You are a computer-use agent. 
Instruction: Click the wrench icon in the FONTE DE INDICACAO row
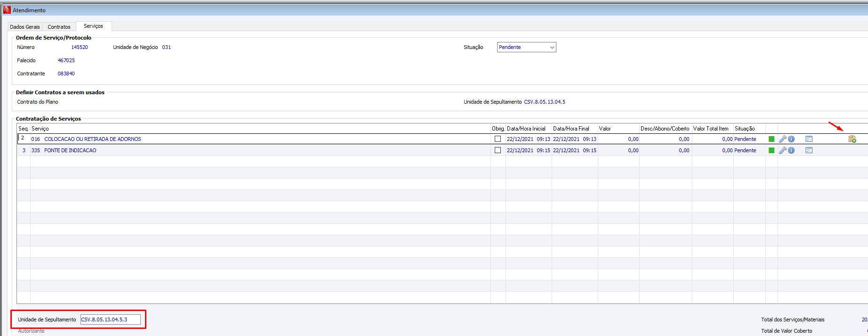(x=783, y=150)
